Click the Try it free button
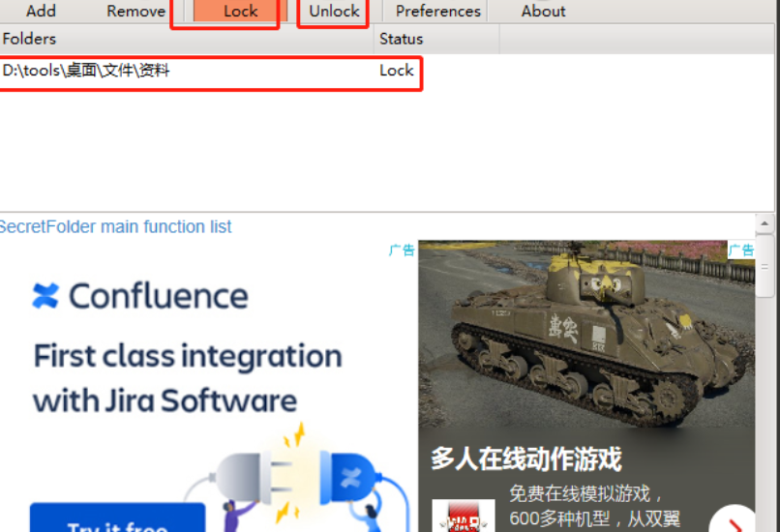 (x=117, y=518)
